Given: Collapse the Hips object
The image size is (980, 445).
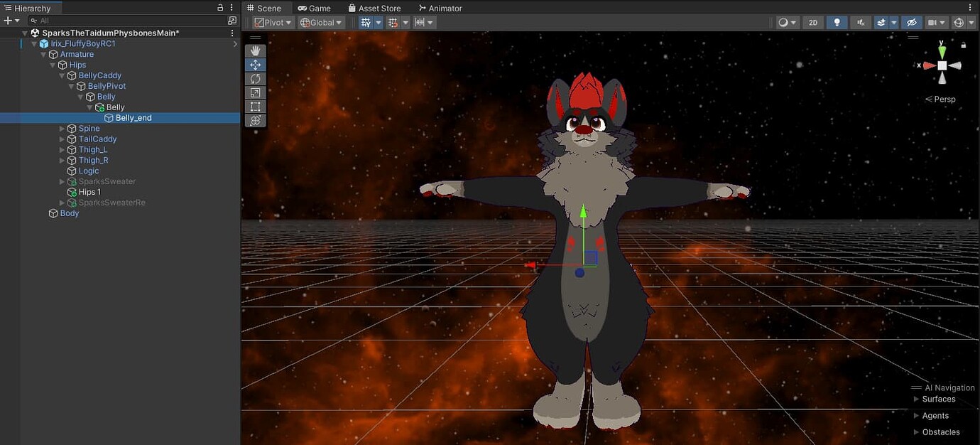Looking at the screenshot, I should tap(53, 65).
